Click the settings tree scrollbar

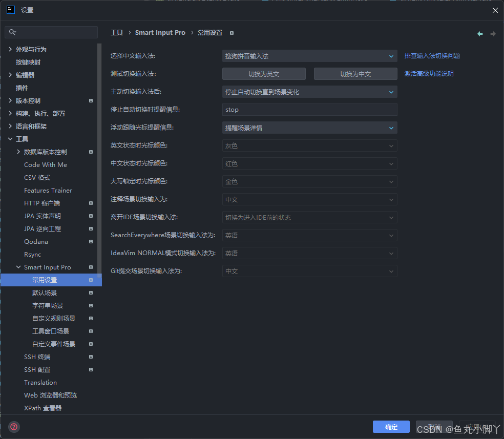tap(99, 161)
